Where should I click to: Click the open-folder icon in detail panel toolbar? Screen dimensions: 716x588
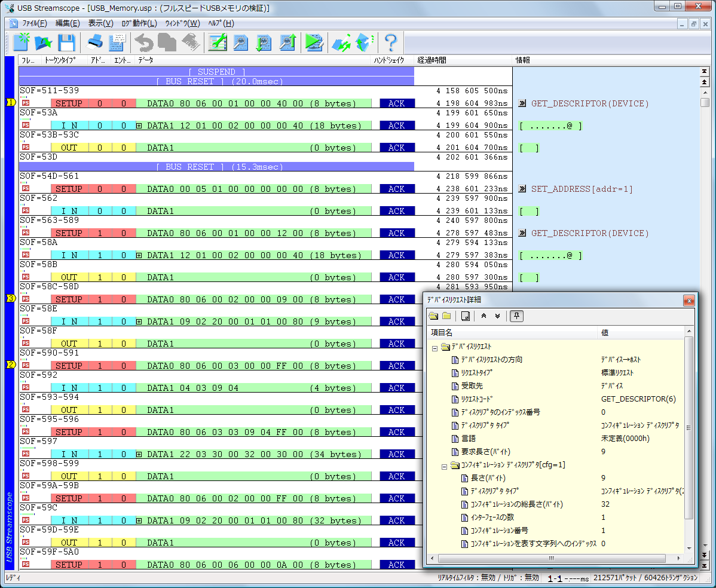pos(433,316)
